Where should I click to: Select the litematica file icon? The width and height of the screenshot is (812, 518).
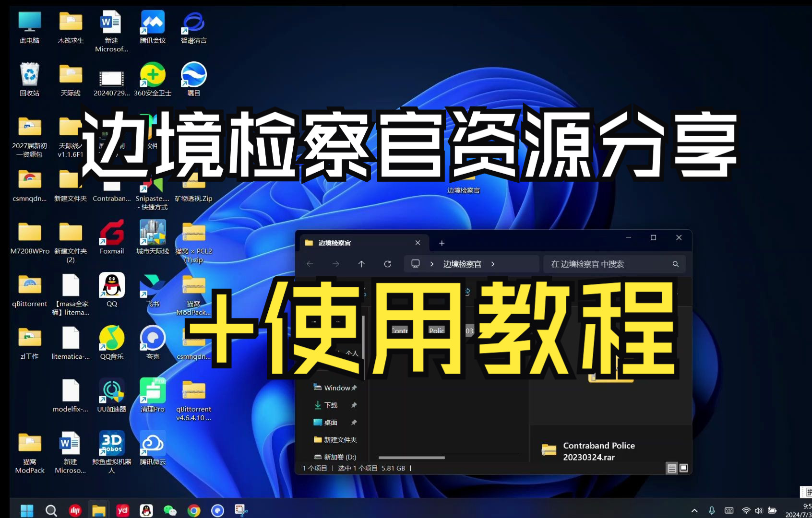pyautogui.click(x=71, y=343)
